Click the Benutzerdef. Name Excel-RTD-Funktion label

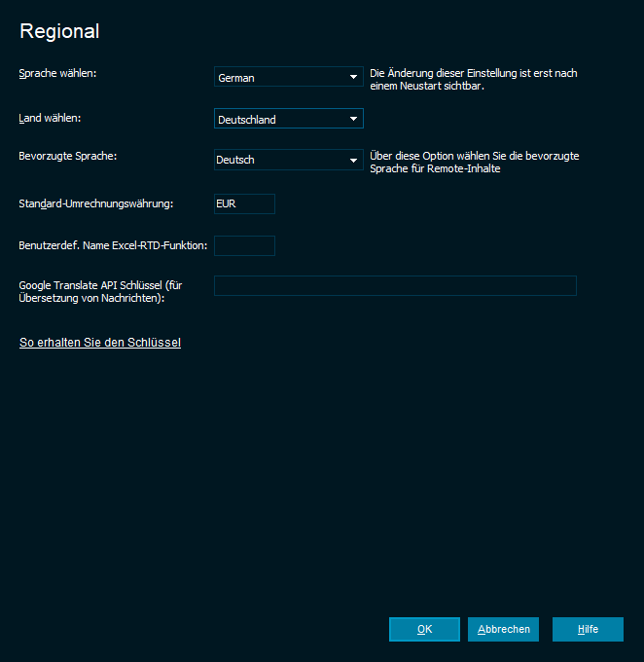click(113, 245)
